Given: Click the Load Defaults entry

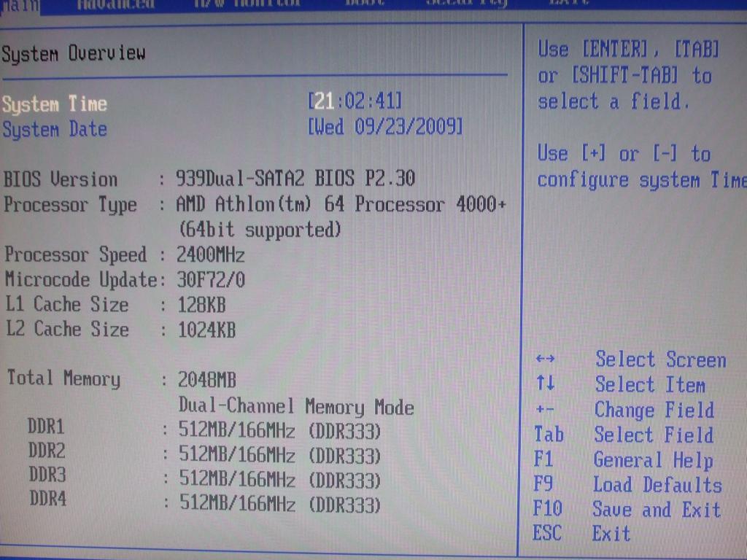Looking at the screenshot, I should [x=657, y=485].
